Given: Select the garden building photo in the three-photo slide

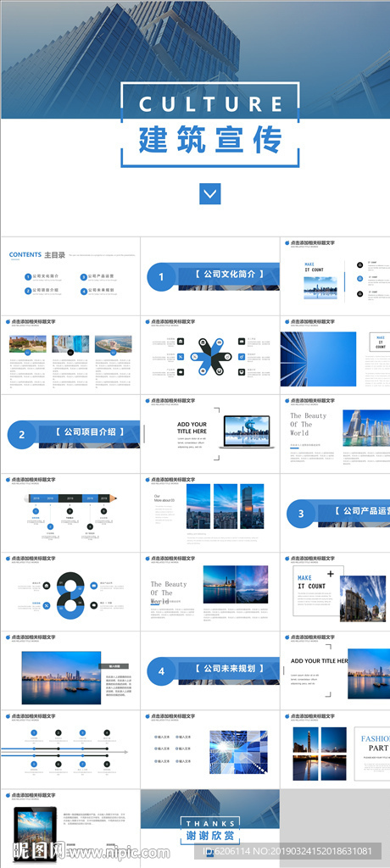Looking at the screenshot, I should click(28, 343).
